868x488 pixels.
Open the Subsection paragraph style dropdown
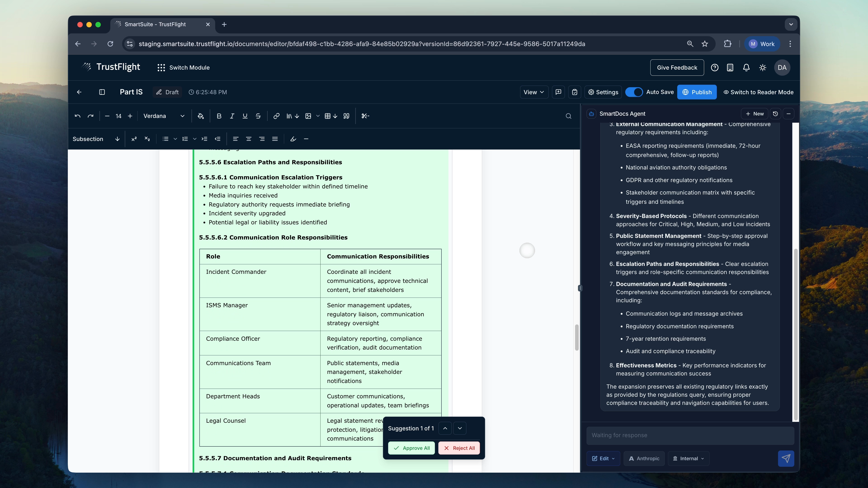(x=96, y=139)
